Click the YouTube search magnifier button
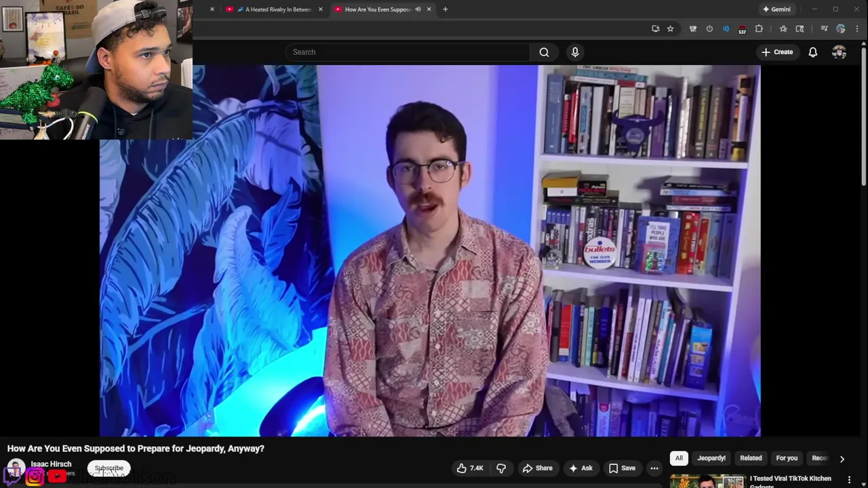 [544, 52]
